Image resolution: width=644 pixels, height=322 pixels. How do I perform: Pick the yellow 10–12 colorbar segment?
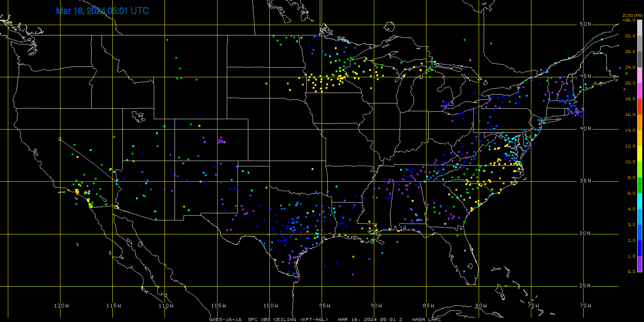[640, 154]
